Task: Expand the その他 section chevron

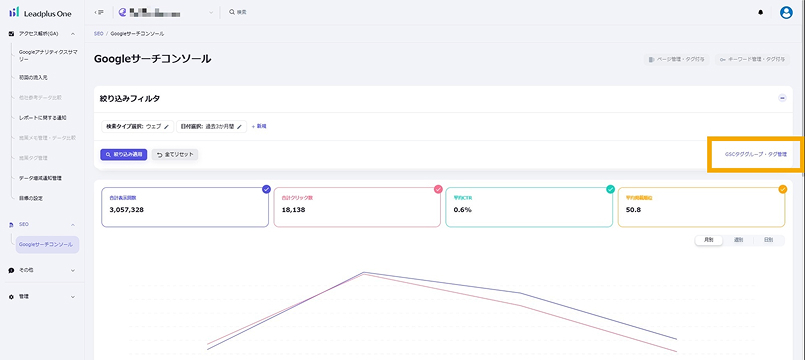Action: tap(73, 270)
